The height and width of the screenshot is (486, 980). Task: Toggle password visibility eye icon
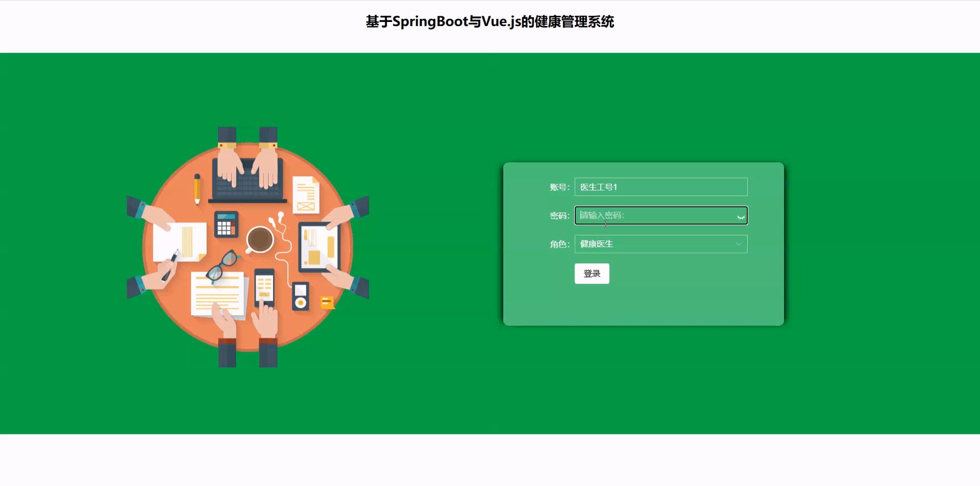[x=740, y=217]
